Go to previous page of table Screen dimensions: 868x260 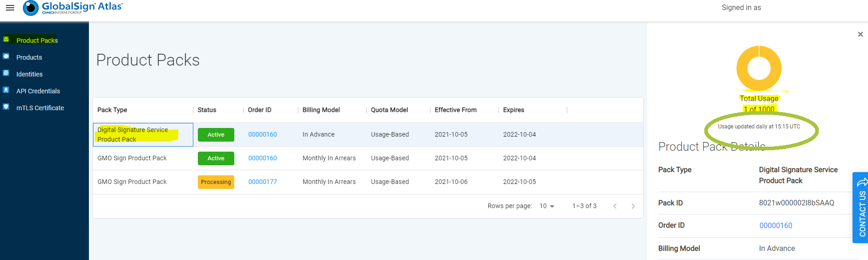point(615,206)
